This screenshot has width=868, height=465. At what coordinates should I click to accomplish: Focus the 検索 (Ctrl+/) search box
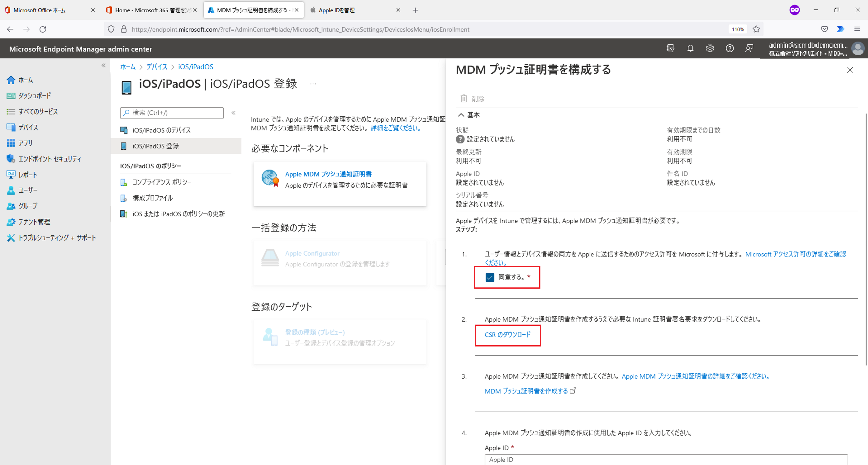point(172,113)
